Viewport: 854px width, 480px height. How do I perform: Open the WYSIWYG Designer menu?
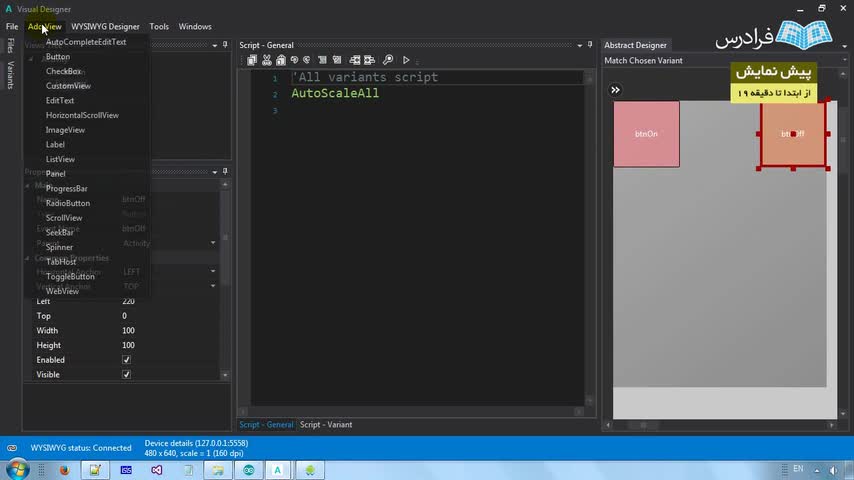coord(105,26)
